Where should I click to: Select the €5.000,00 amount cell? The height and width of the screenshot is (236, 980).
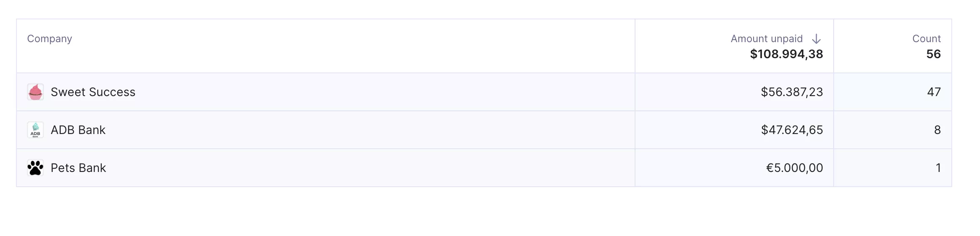[x=734, y=168]
